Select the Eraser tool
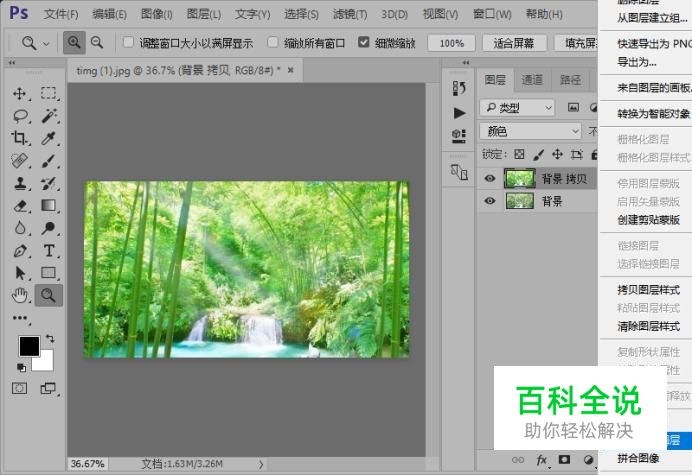The width and height of the screenshot is (692, 475). (x=20, y=205)
